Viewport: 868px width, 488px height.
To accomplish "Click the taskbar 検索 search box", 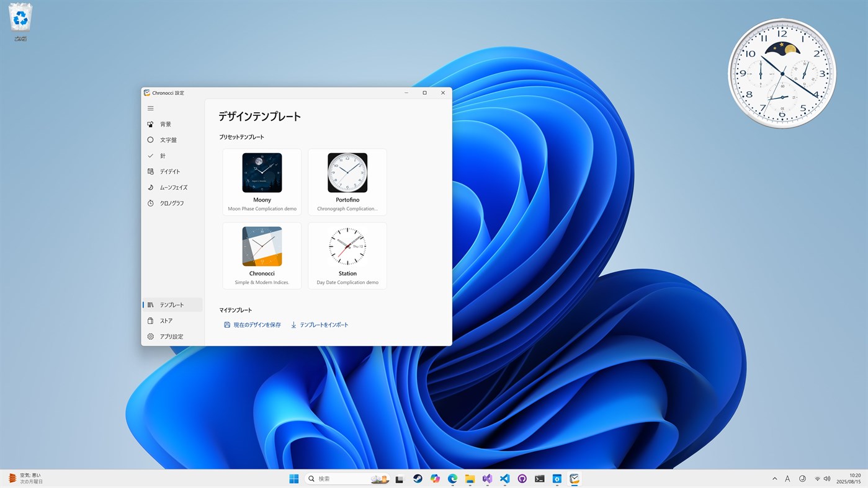I will click(x=347, y=479).
